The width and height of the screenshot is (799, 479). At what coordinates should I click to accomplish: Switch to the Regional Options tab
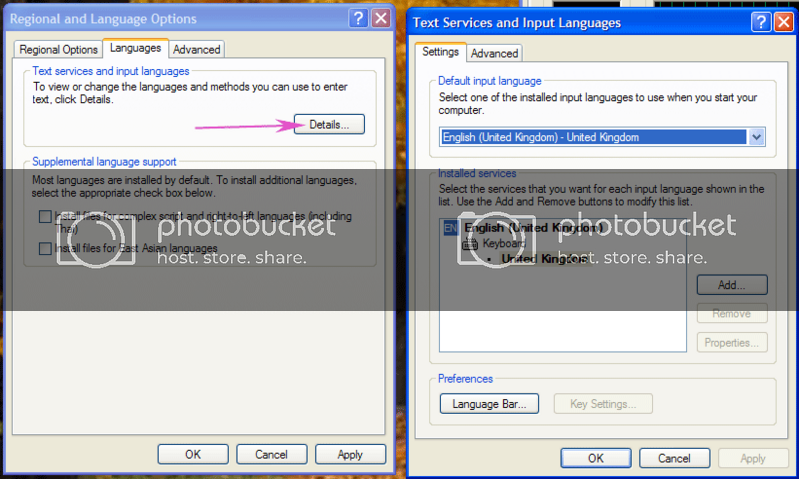[58, 49]
